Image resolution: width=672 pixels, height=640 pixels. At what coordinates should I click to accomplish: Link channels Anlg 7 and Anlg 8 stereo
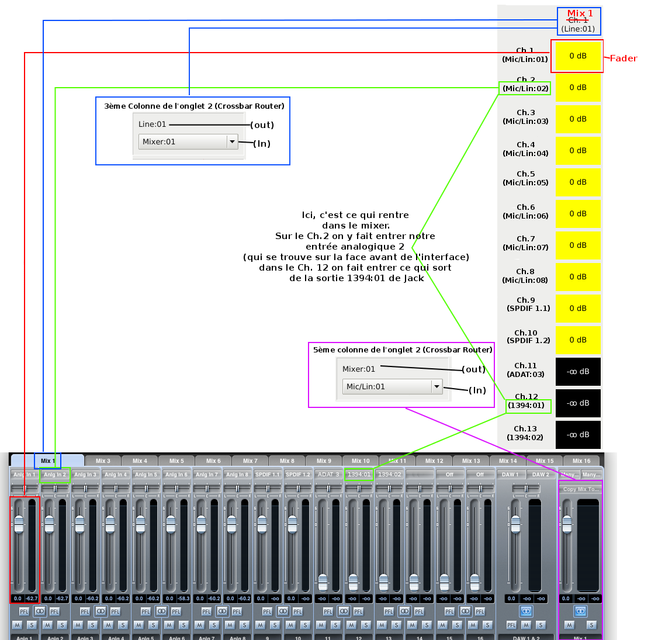pos(222,611)
